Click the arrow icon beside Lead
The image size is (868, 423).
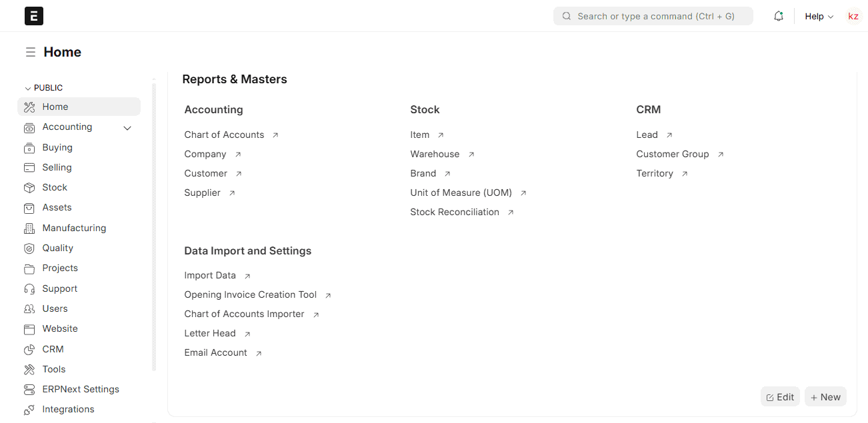point(669,135)
